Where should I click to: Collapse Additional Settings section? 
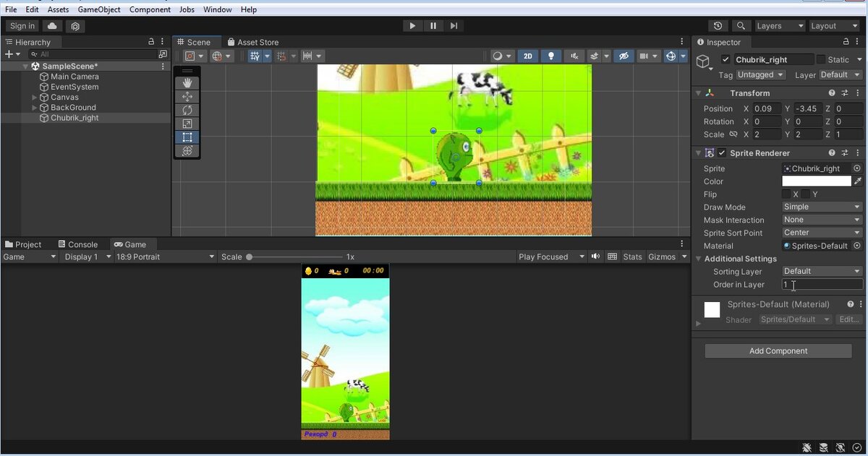pos(698,259)
